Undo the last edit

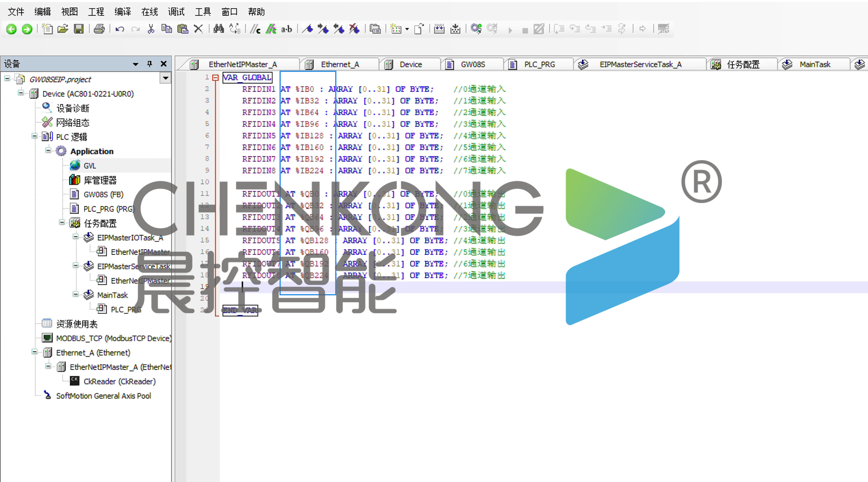pos(120,29)
